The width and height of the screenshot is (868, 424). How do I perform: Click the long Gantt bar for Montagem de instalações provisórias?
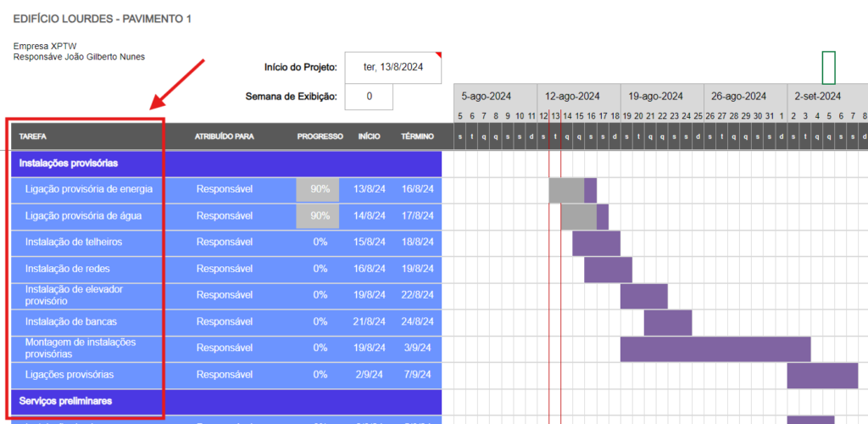click(x=715, y=350)
